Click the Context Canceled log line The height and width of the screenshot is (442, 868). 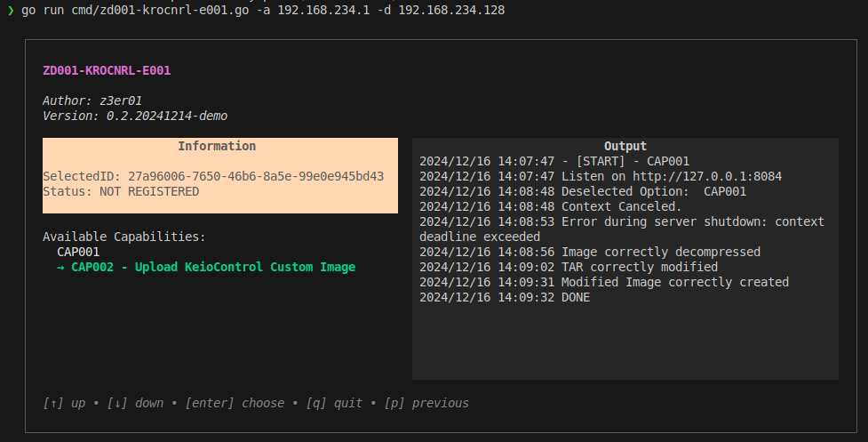coord(551,206)
